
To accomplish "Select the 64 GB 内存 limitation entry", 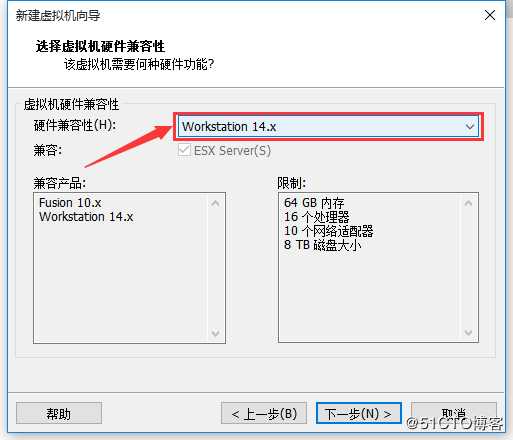I will [314, 203].
